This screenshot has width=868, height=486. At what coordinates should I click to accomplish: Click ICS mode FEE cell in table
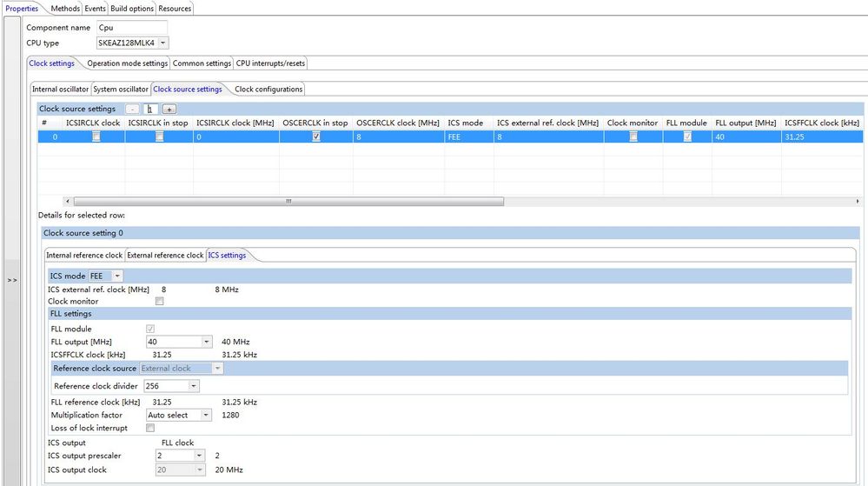(x=468, y=136)
